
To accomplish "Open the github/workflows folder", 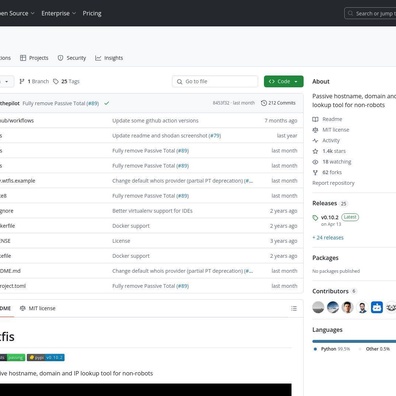I will tap(17, 121).
